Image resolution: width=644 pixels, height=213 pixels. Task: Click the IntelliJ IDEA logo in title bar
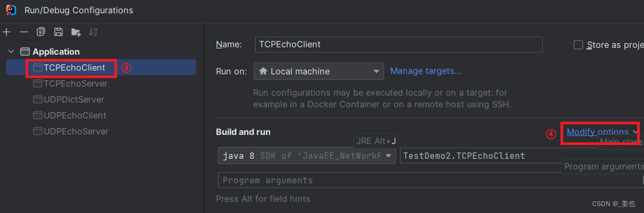11,10
